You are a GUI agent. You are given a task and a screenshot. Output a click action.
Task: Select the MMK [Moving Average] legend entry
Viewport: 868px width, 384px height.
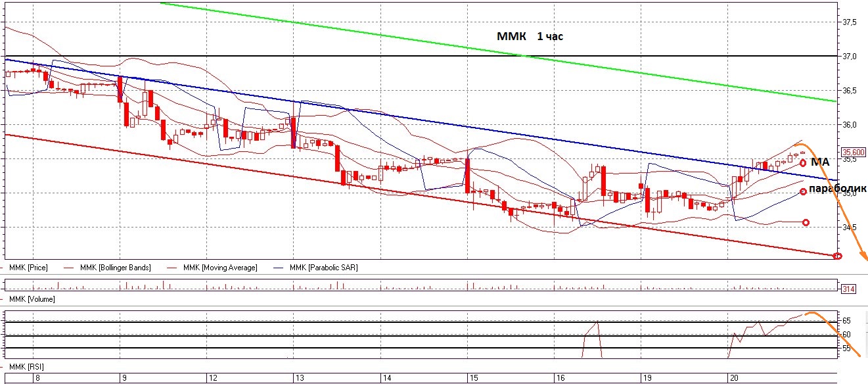point(220,268)
